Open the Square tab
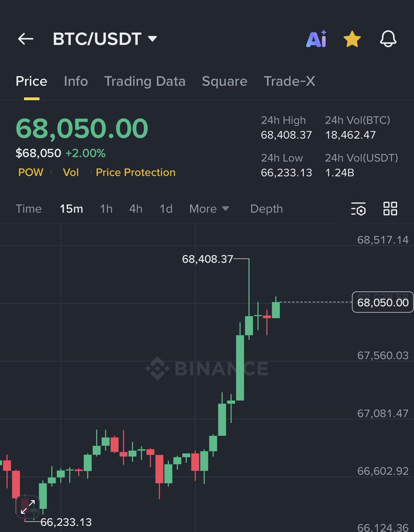The height and width of the screenshot is (532, 414). point(225,82)
